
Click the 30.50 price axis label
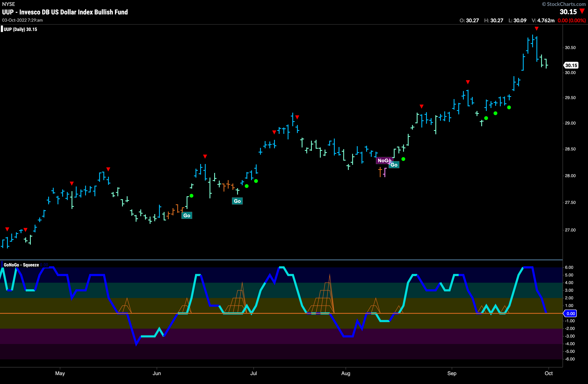[570, 47]
